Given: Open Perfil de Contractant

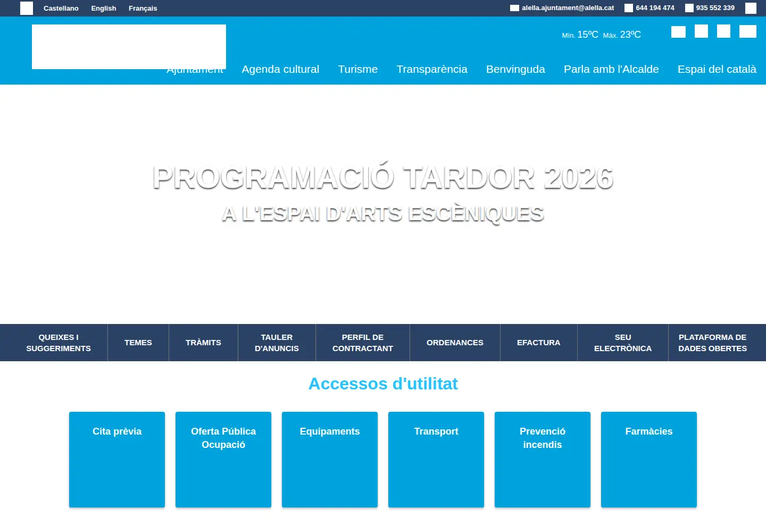Looking at the screenshot, I should [x=363, y=343].
